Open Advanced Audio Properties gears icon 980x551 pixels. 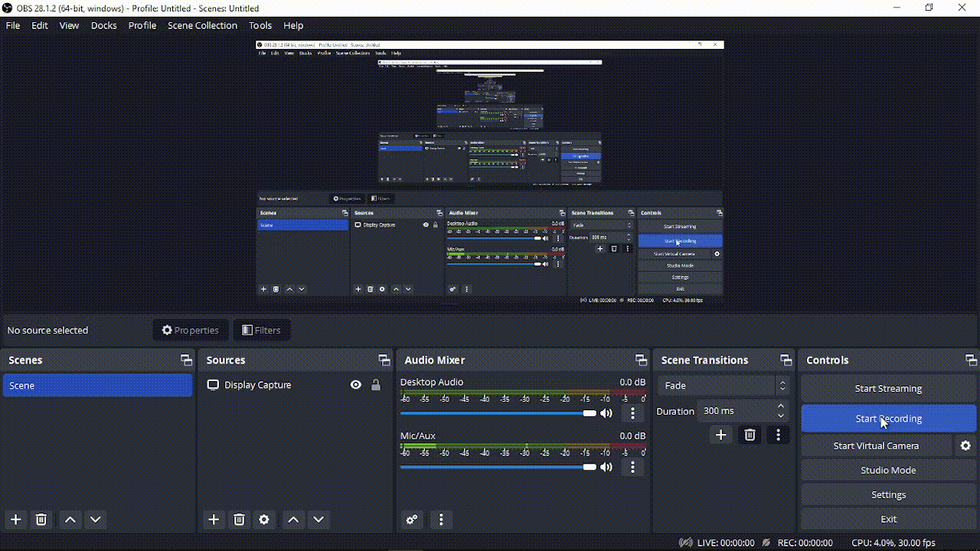(x=412, y=520)
